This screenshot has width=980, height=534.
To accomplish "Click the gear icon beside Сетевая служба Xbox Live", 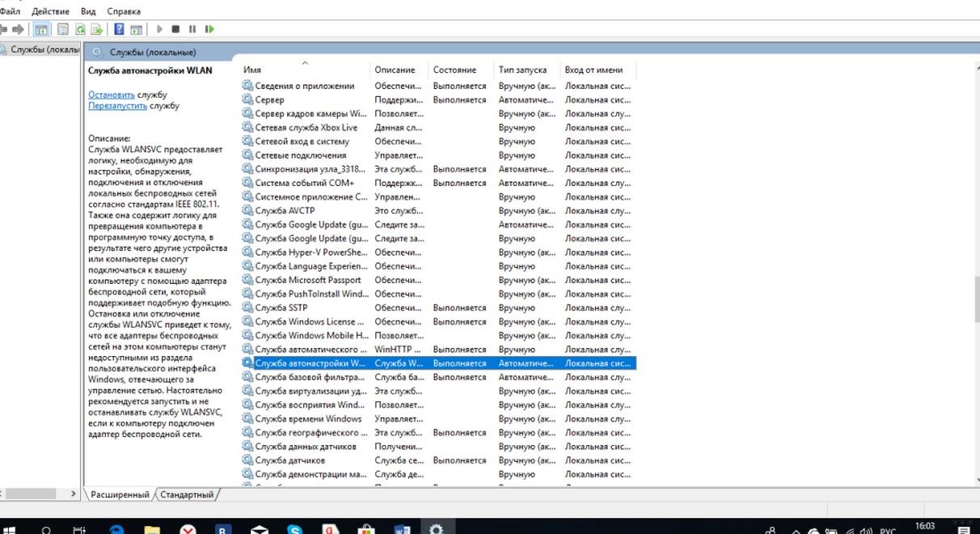I will pyautogui.click(x=247, y=127).
